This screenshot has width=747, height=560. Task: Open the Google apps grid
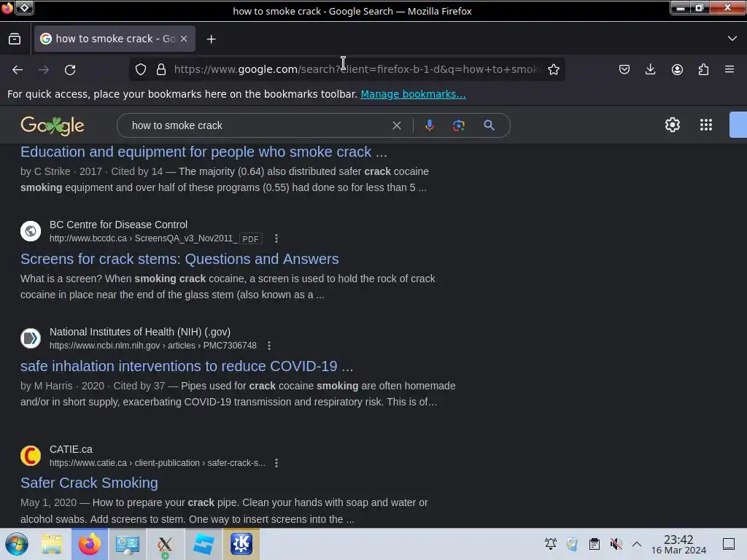pyautogui.click(x=706, y=125)
